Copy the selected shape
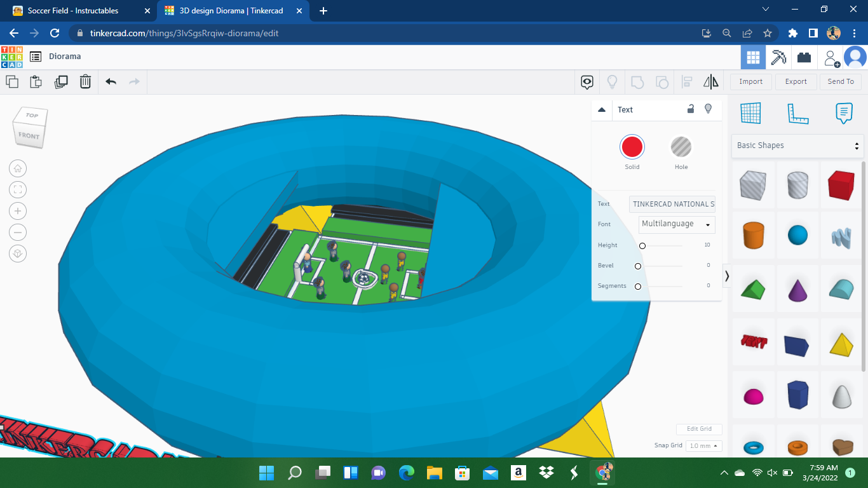 click(x=12, y=81)
